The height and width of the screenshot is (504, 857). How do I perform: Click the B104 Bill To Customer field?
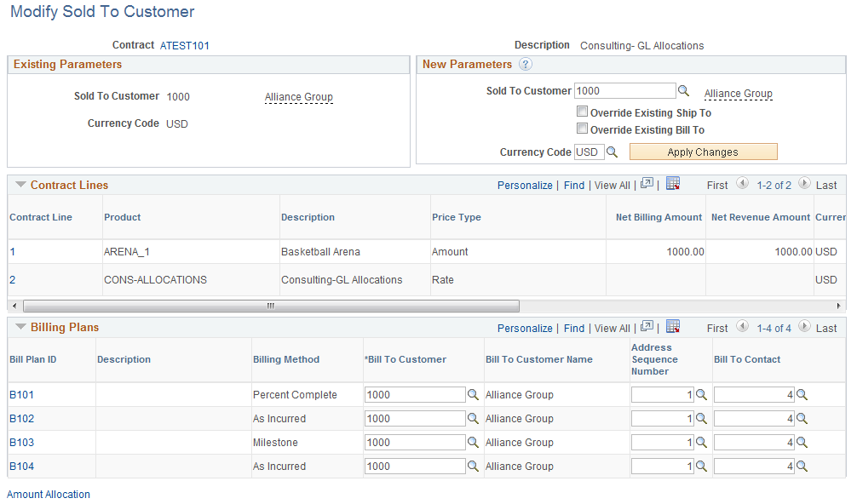point(415,467)
